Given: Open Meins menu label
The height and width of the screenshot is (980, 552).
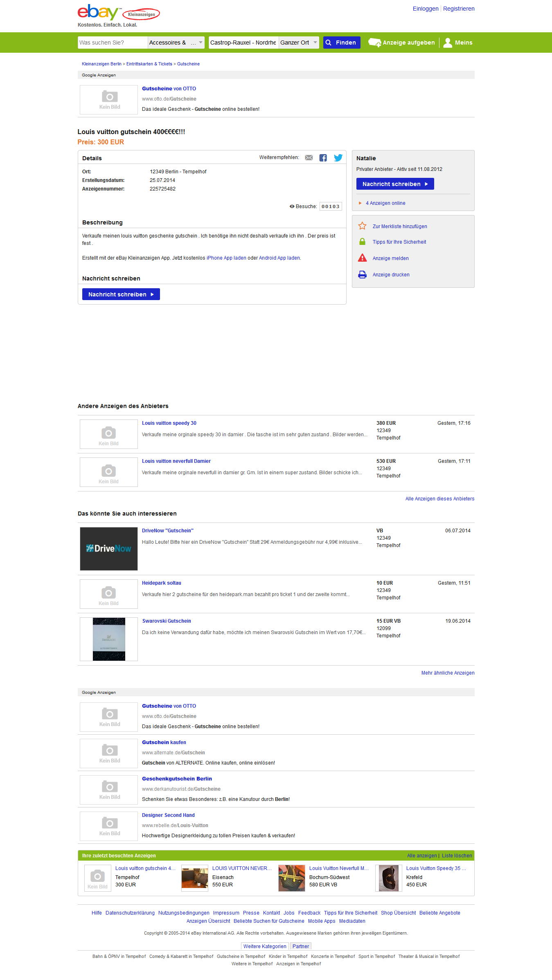Looking at the screenshot, I should point(464,43).
